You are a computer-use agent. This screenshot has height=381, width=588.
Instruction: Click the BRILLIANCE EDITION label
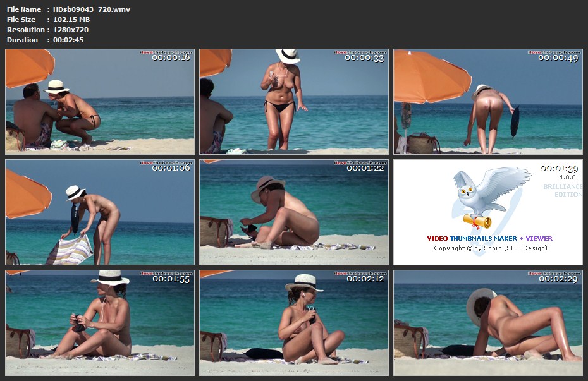(x=561, y=190)
